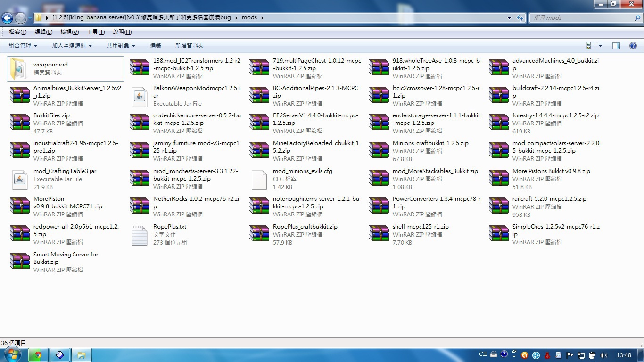Viewport: 644px width, 362px height.
Task: Click the Show desktop strip beside the clock
Action: (641, 355)
